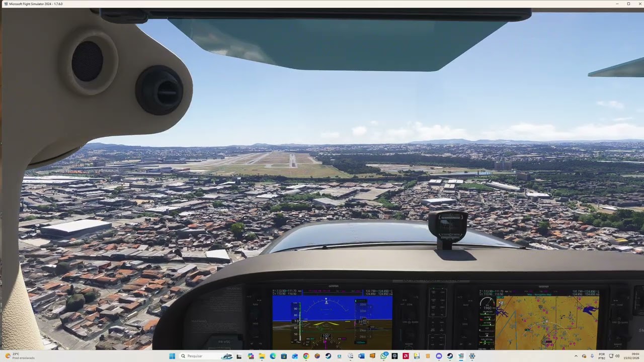Open the yellow floppy-disk taskbar icon

[x=417, y=356]
